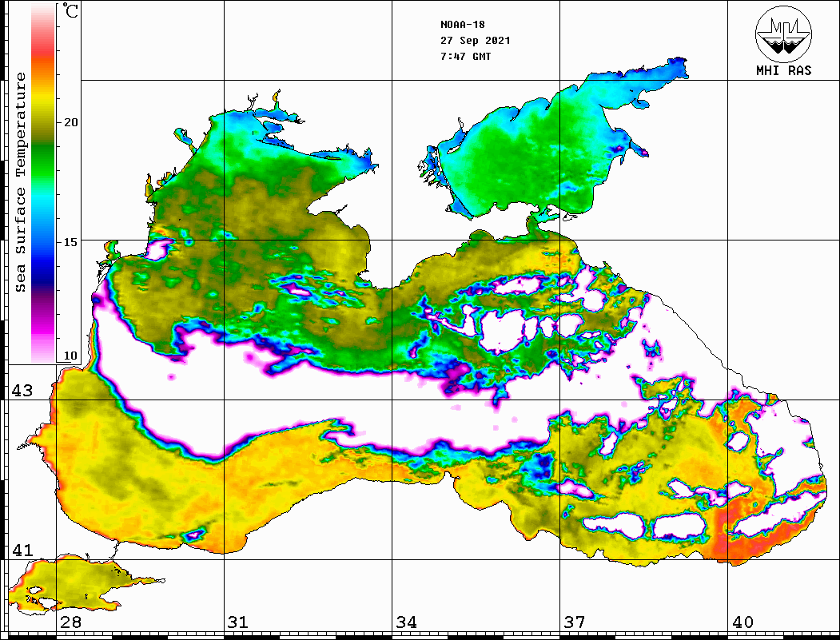Viewport: 840px width, 640px height.
Task: Click the MHI RAS logo emblem
Action: click(x=783, y=34)
